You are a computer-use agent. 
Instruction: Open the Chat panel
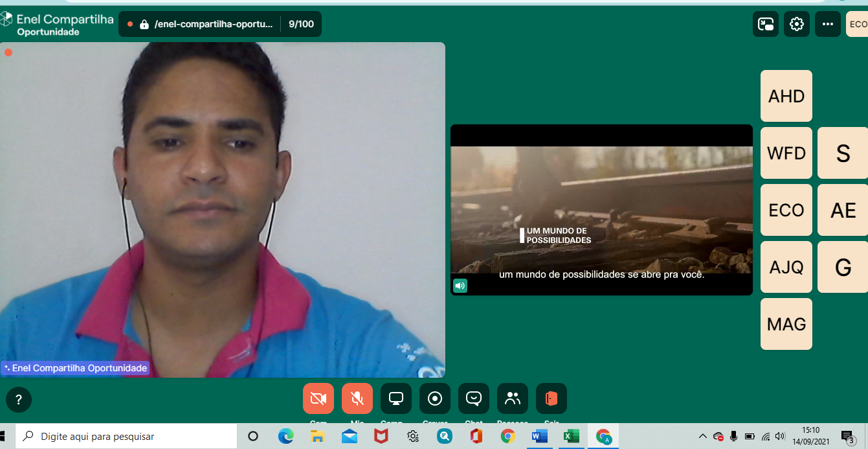(x=473, y=398)
